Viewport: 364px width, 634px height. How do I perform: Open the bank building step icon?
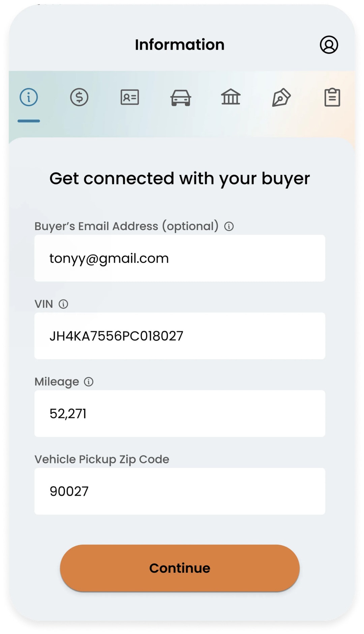[x=231, y=97]
